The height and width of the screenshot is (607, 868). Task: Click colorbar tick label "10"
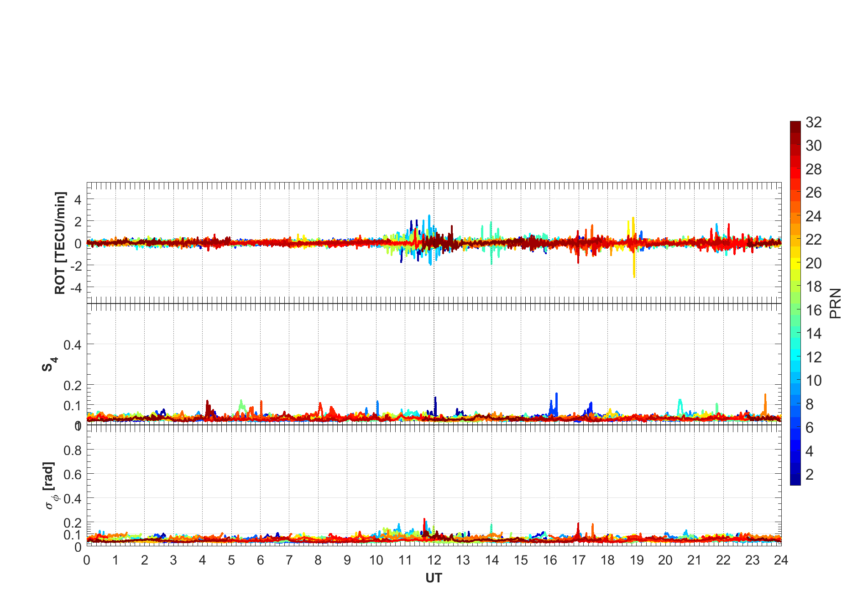coord(814,381)
